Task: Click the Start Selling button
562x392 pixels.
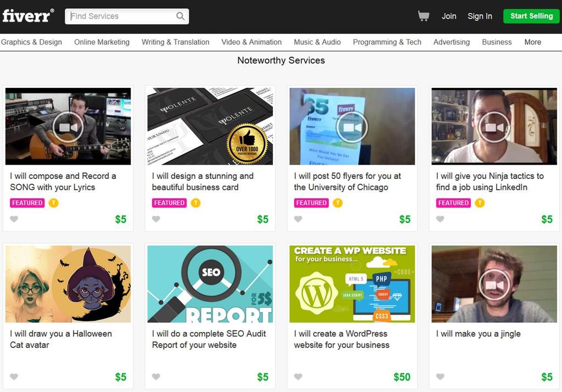Action: point(531,16)
